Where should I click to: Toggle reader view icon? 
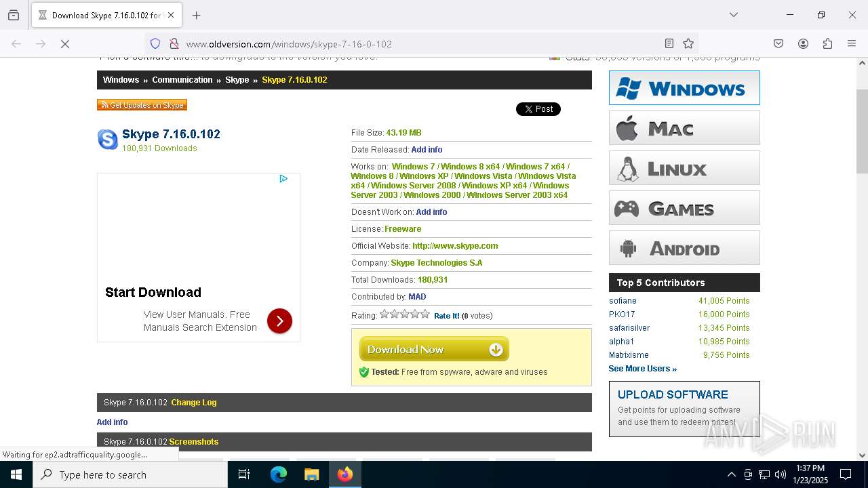point(669,44)
